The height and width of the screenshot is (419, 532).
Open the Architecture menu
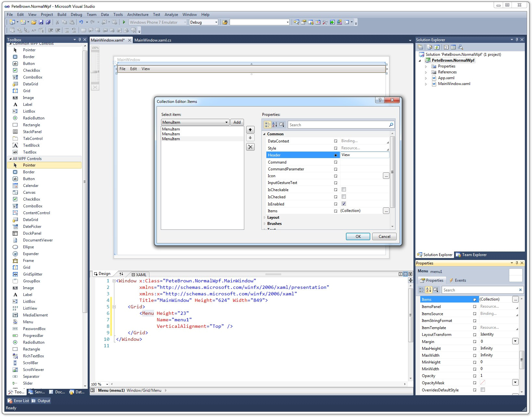(138, 15)
